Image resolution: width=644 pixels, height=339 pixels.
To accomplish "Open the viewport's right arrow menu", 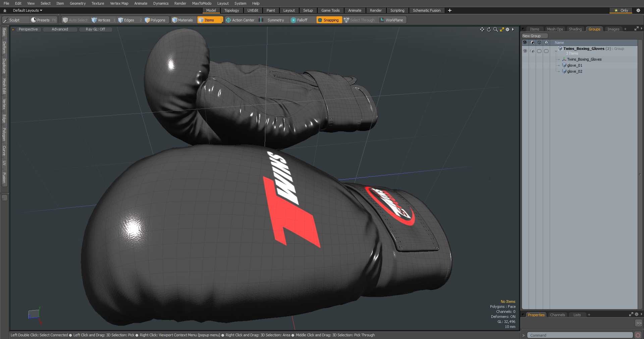I will (x=513, y=29).
